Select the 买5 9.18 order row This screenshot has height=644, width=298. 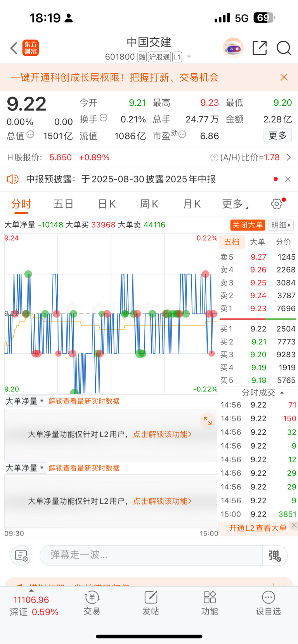pyautogui.click(x=258, y=381)
